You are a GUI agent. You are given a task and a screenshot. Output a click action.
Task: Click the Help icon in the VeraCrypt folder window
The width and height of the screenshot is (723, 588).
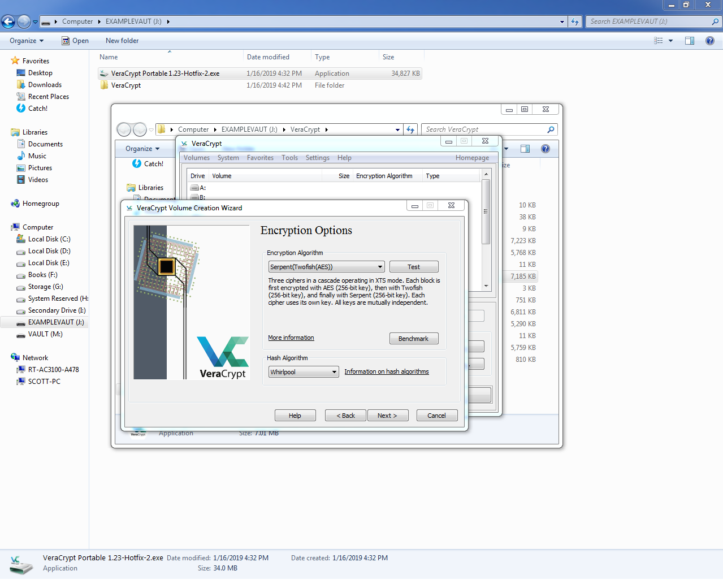tap(546, 149)
